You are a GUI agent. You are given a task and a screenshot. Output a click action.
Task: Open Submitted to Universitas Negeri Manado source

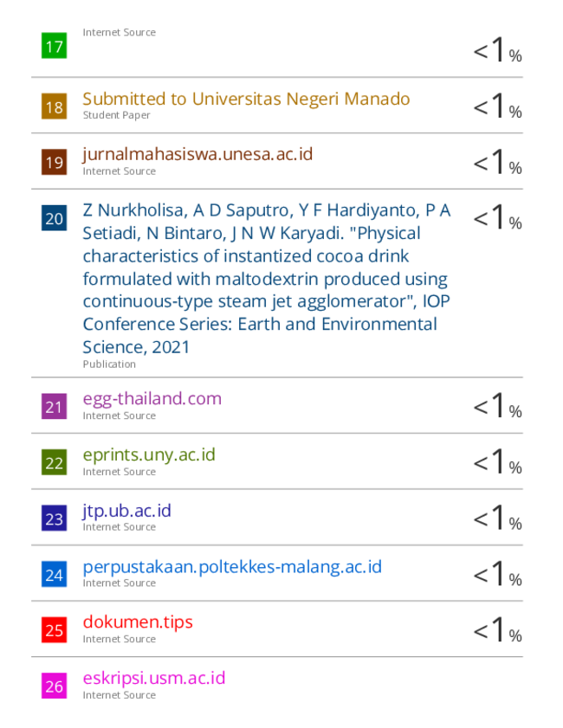[x=246, y=99]
